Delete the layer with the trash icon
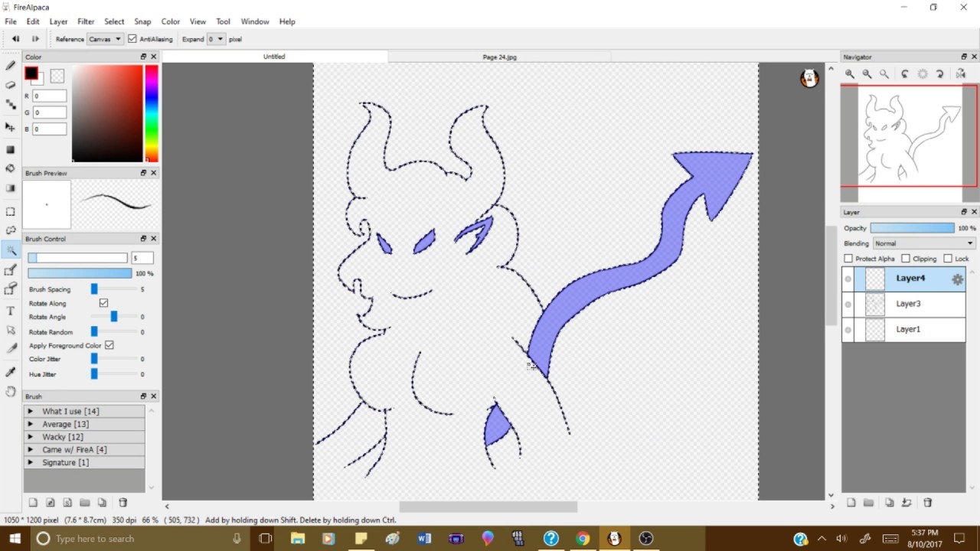The image size is (980, 551). (x=928, y=503)
